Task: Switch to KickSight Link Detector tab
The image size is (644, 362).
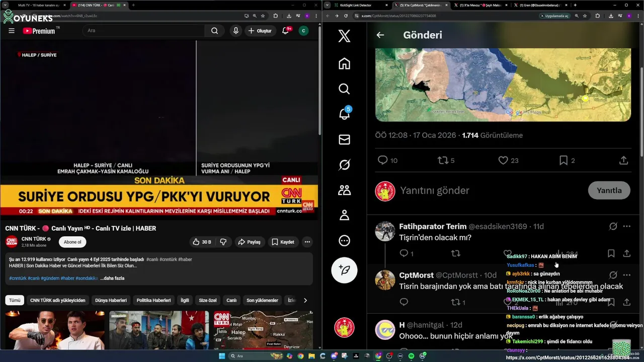Action: click(x=358, y=5)
